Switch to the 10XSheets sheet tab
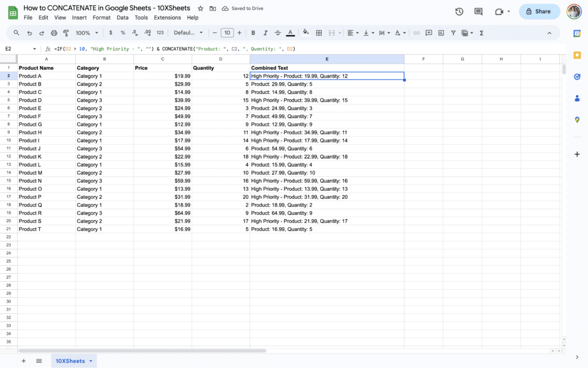 [x=70, y=361]
